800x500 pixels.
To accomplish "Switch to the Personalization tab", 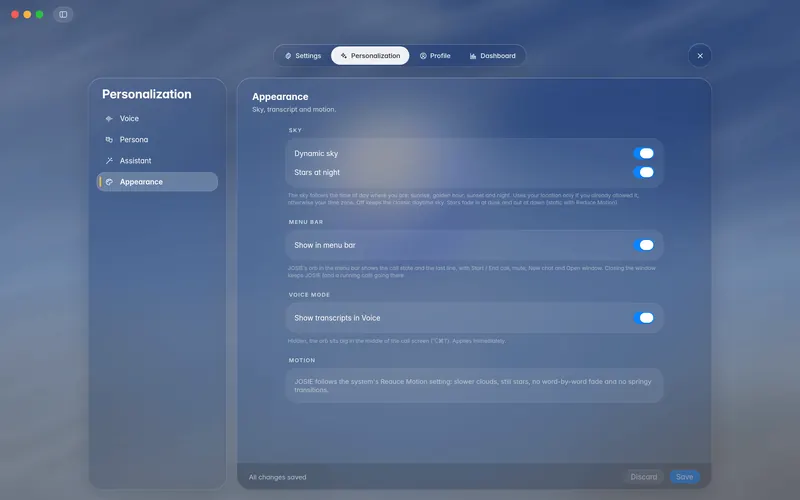I will pyautogui.click(x=370, y=56).
